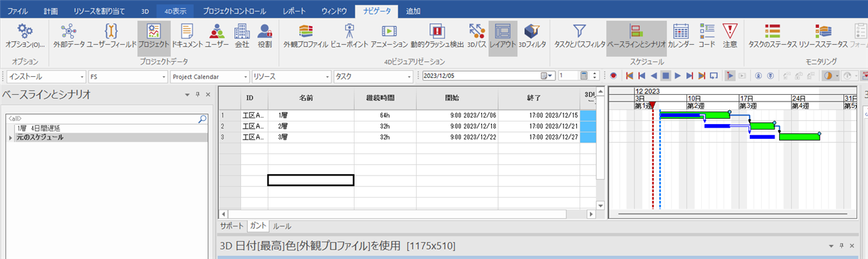The height and width of the screenshot is (259, 868).
Task: Switch to the 追加 tab
Action: tap(413, 11)
